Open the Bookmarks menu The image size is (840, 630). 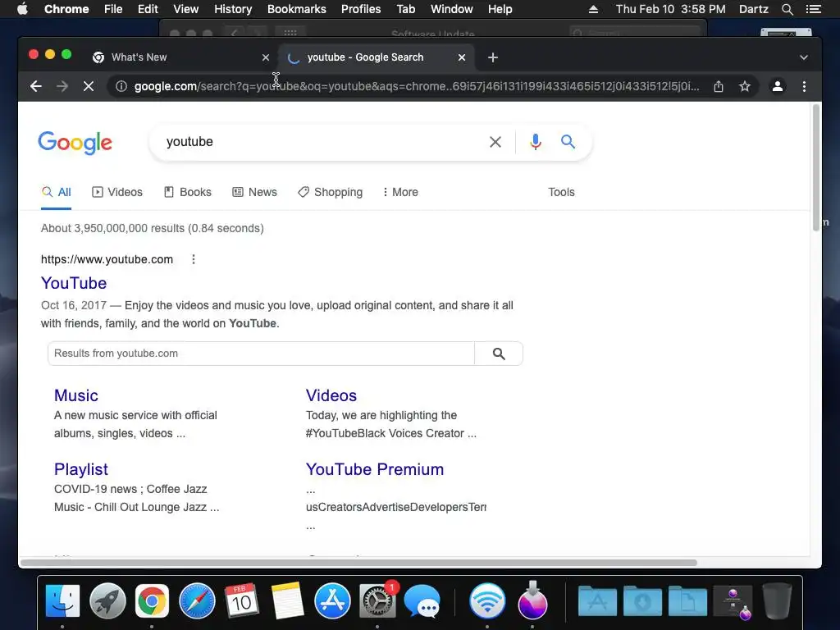point(297,9)
